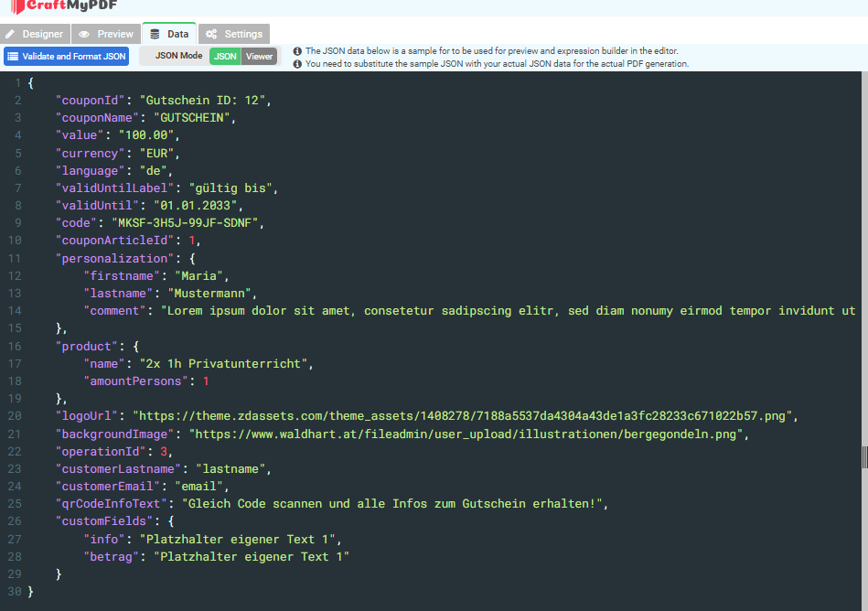The width and height of the screenshot is (868, 611).
Task: Click the "customFields" key
Action: (x=104, y=521)
